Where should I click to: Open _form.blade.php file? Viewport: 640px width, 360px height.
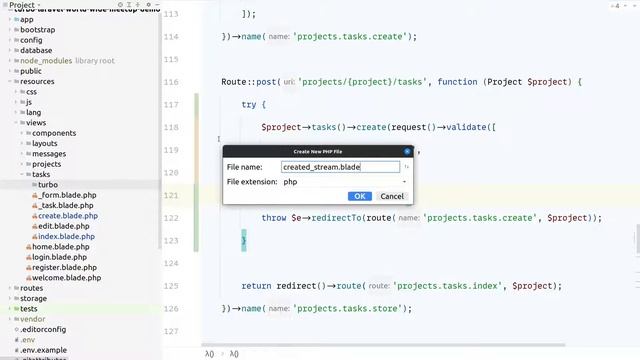67,195
